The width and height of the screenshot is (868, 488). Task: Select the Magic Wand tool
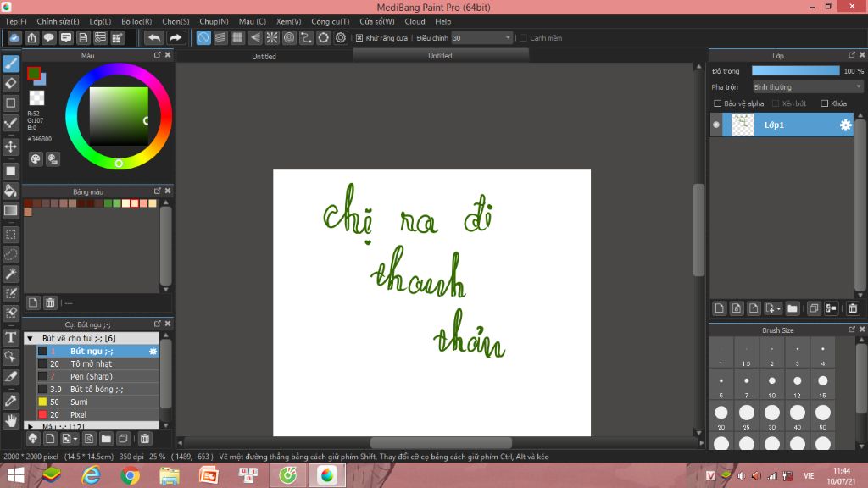click(x=10, y=274)
